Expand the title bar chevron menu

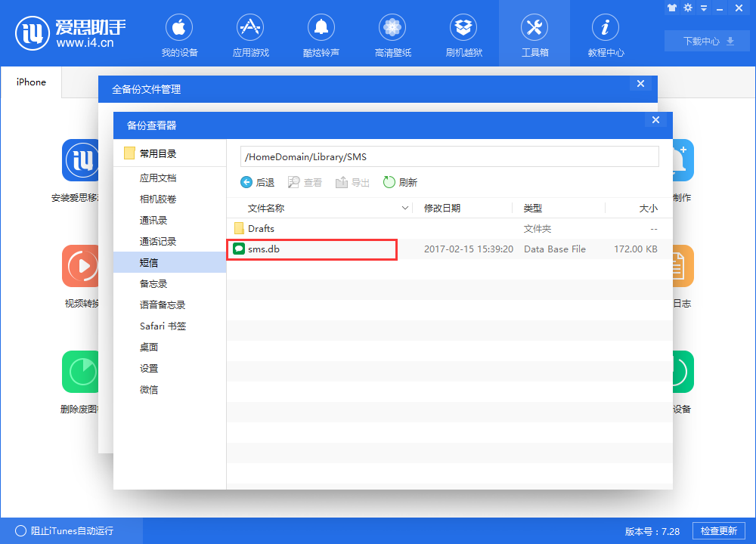pyautogui.click(x=704, y=8)
